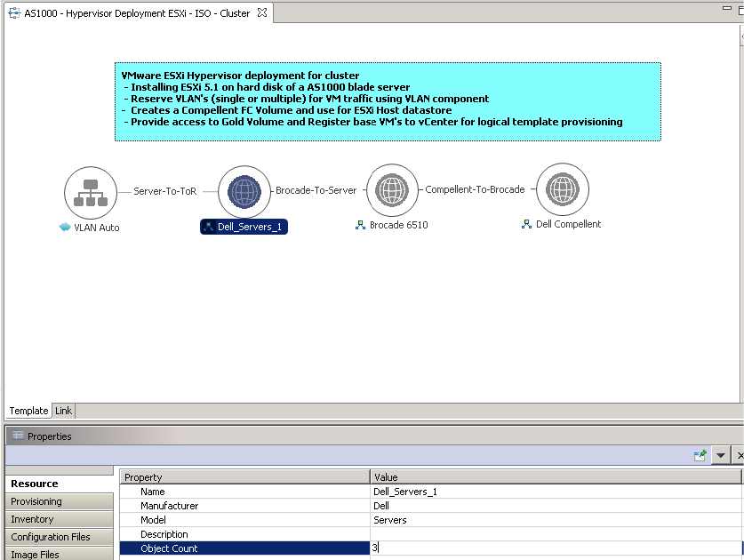
Task: Click the Dell_Servers_1 globe node icon
Action: 244,192
